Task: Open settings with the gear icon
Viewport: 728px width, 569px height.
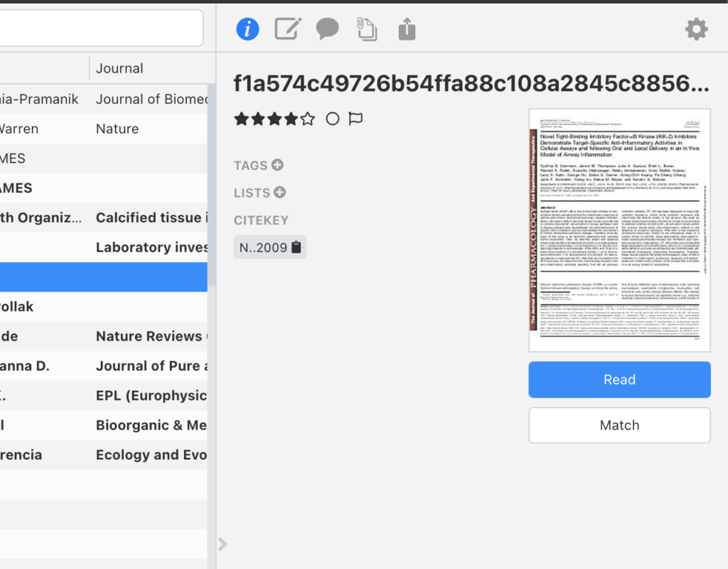Action: coord(696,28)
